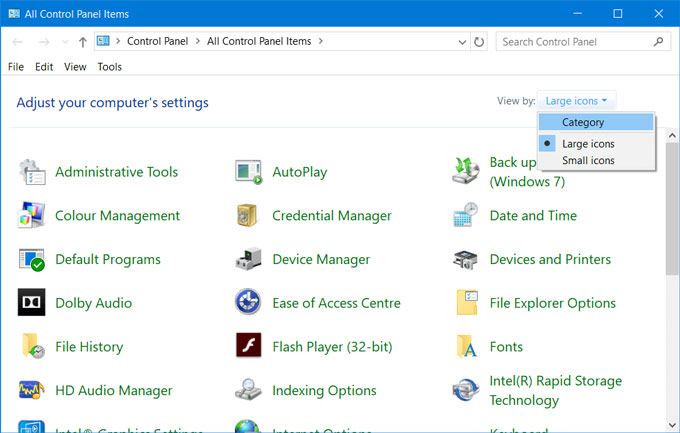
Task: Click the Control Panel breadcrumb segment
Action: pos(157,41)
